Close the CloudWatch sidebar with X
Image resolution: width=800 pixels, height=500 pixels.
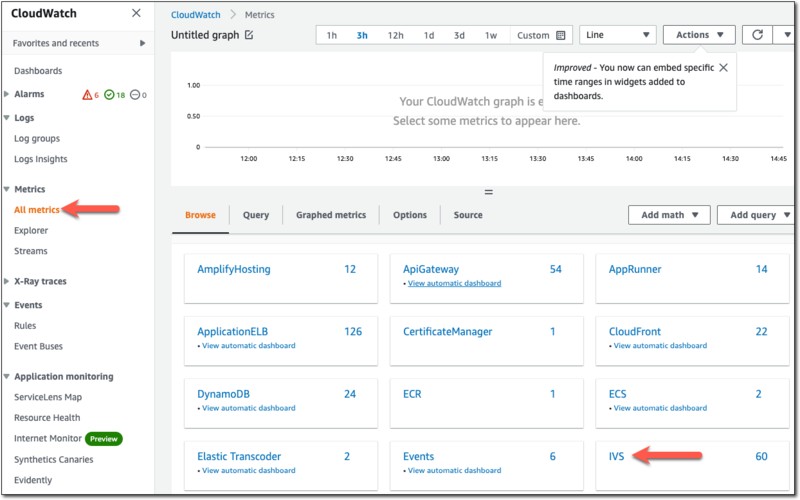[136, 14]
